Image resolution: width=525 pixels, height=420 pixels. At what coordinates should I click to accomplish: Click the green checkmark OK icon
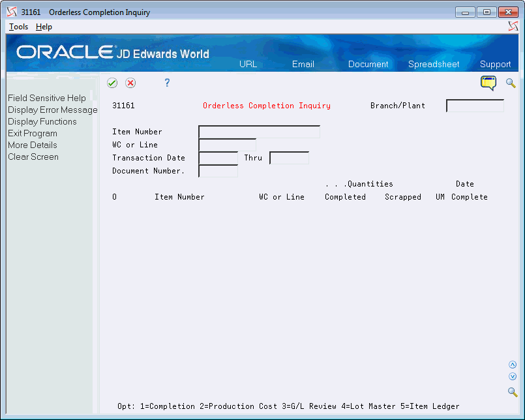point(112,83)
